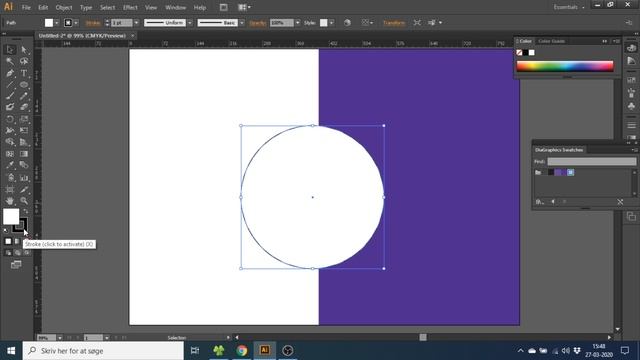This screenshot has width=640, height=360.
Task: Select the Mesh tool
Action: pos(10,154)
